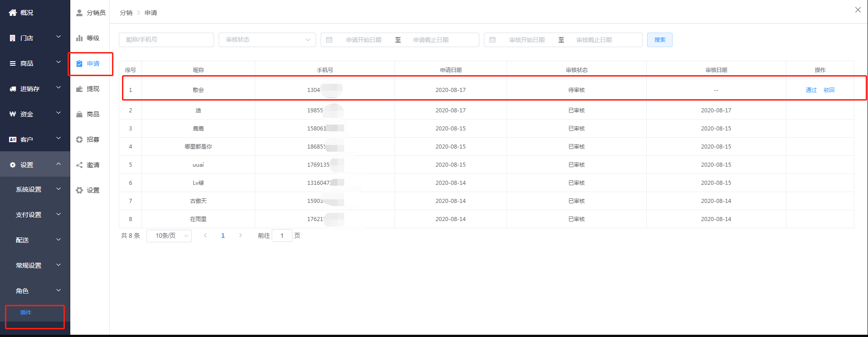Click the nickname cell 古傲天
Viewport: 868px width, 337px height.
point(198,201)
